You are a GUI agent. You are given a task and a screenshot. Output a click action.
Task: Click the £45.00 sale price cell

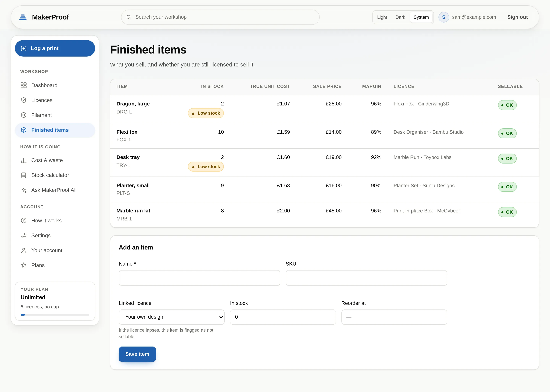[x=334, y=211]
